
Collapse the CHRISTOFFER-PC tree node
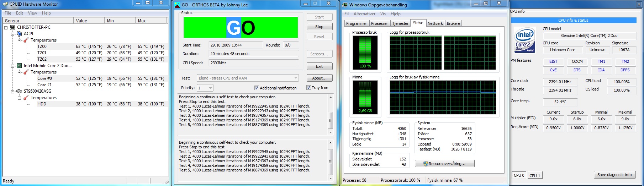6,27
